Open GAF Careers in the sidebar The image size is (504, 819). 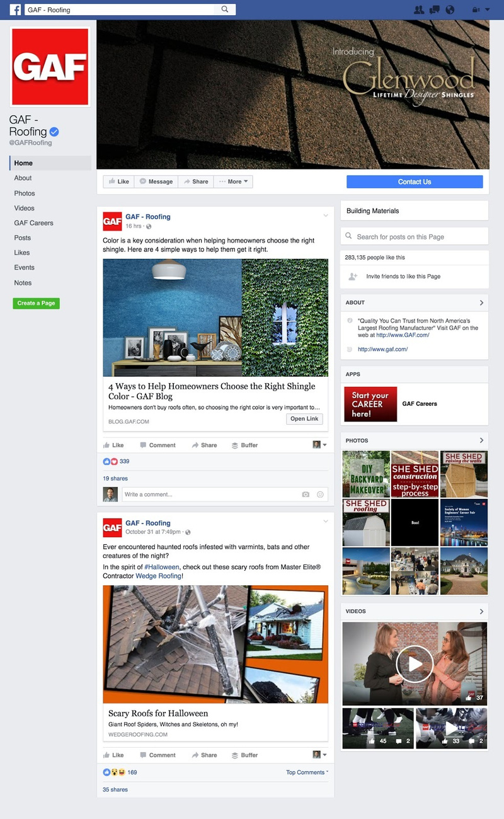tap(34, 223)
